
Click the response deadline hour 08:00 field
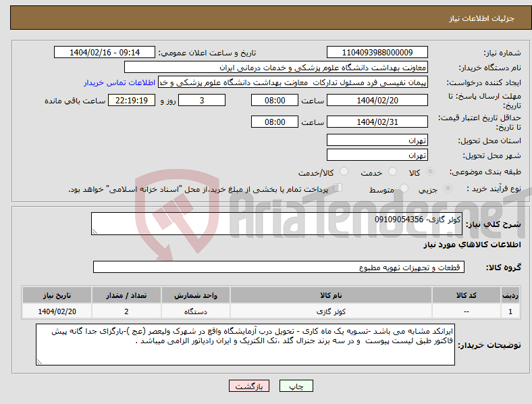[275, 100]
